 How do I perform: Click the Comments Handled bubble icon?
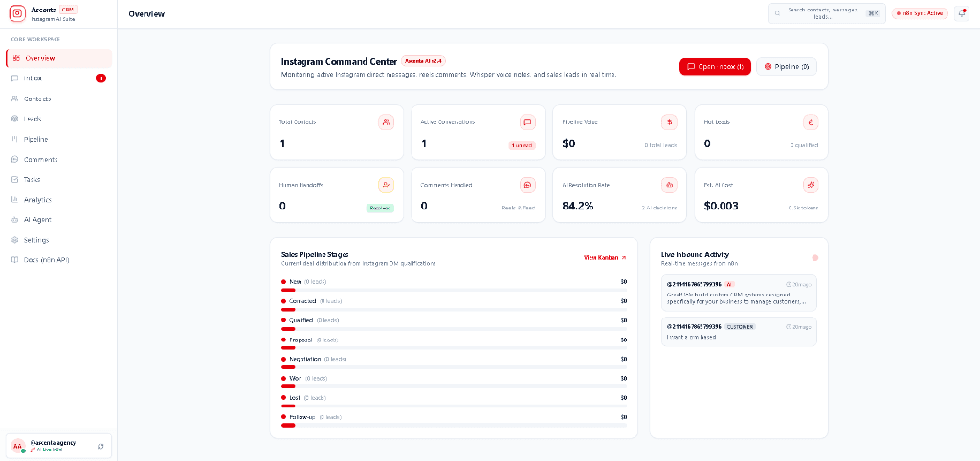pyautogui.click(x=527, y=185)
